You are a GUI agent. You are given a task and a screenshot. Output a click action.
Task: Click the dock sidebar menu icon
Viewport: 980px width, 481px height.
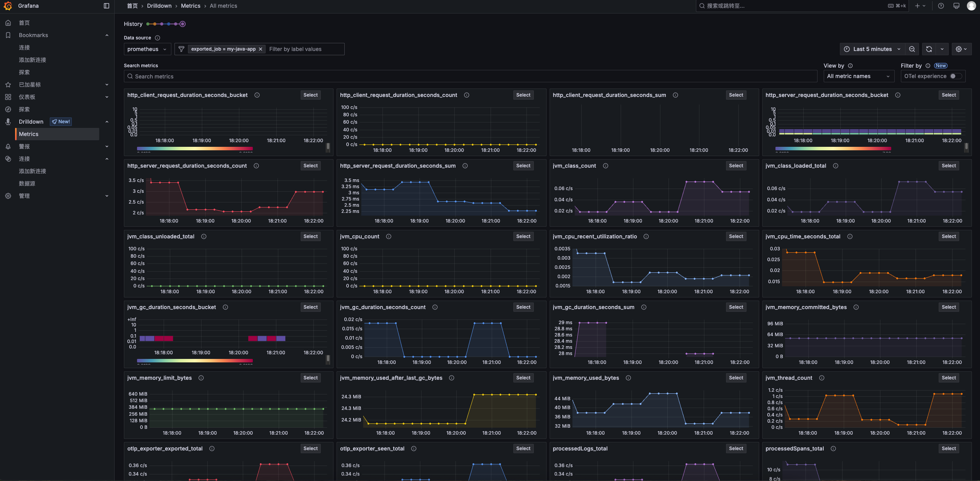click(107, 6)
